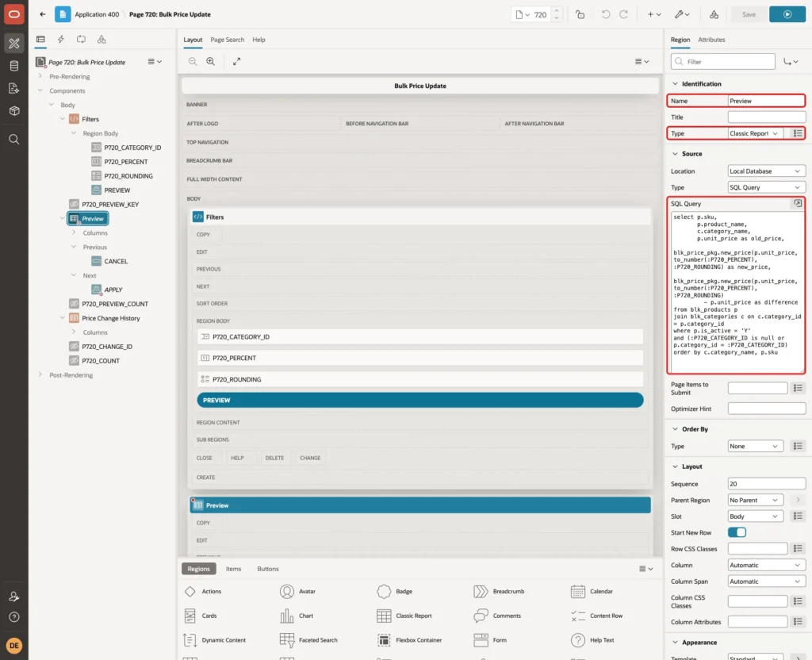The width and height of the screenshot is (812, 660).
Task: Undo the last change
Action: [605, 14]
